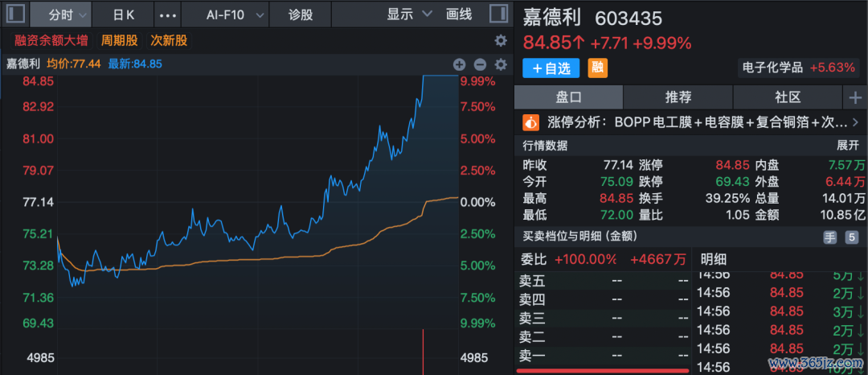Open more period options ellipsis

[x=168, y=15]
